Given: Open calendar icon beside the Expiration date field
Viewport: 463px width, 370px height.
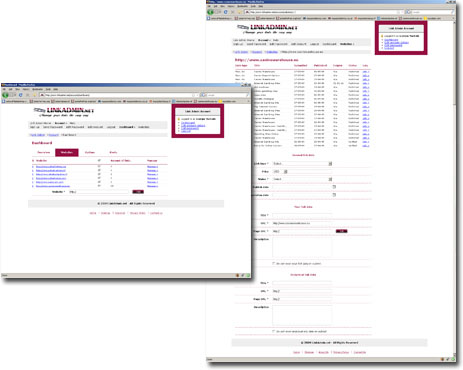Looking at the screenshot, I should point(334,195).
